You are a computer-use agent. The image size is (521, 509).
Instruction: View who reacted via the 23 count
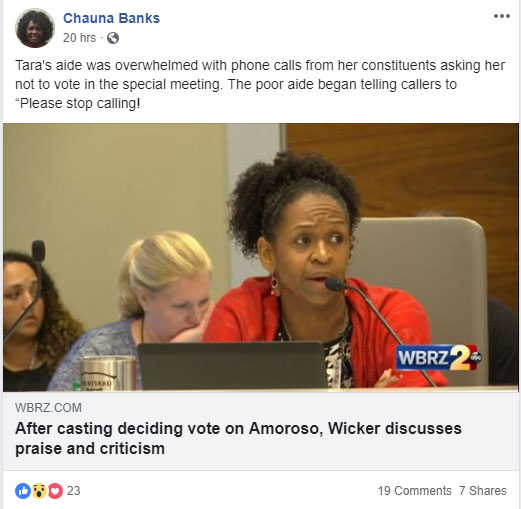(74, 491)
